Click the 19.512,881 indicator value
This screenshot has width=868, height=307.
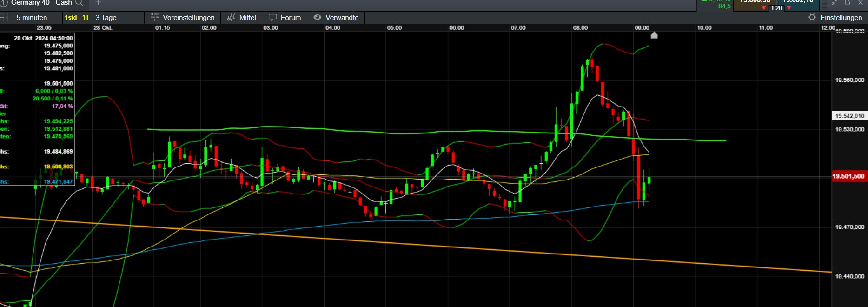pos(58,129)
